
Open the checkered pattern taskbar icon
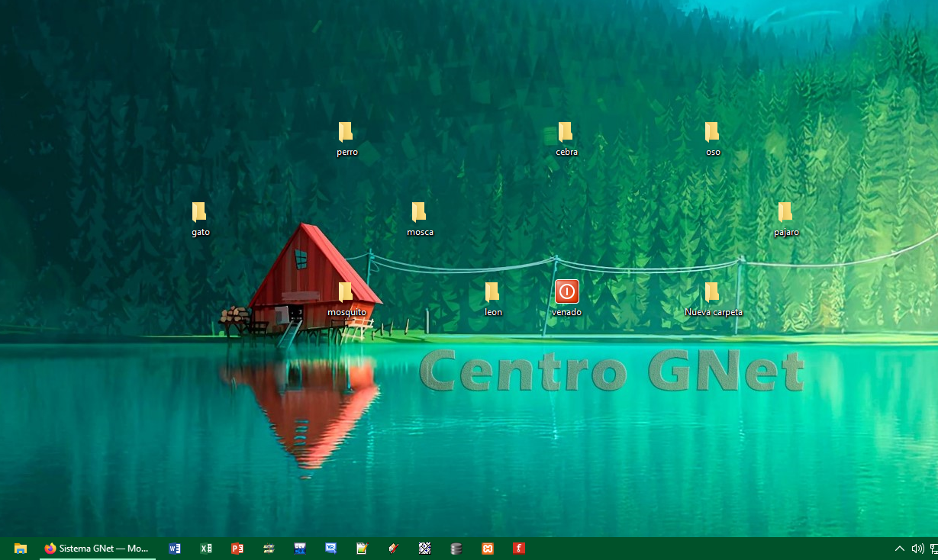(x=425, y=549)
